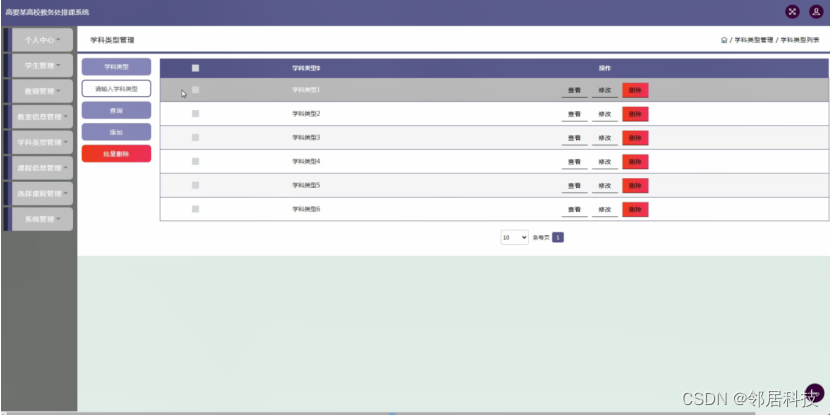Screen dimensions: 834x417
Task: Check the box for 学科类型1
Action: (x=195, y=90)
